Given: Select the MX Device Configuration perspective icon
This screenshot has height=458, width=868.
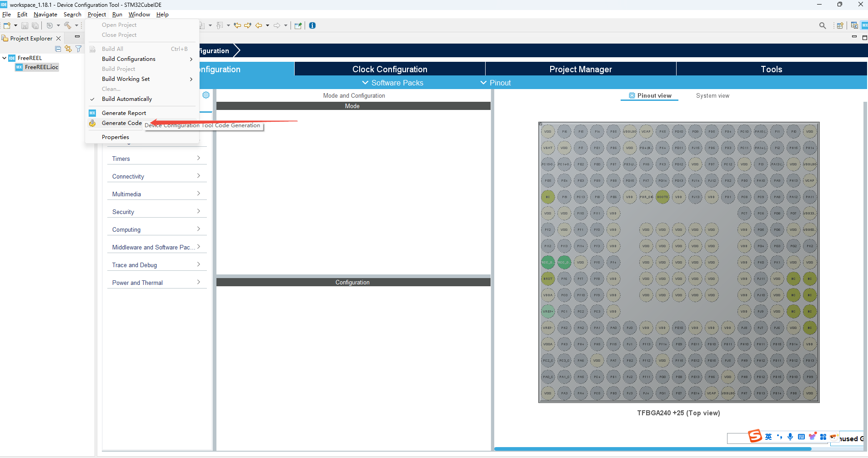Looking at the screenshot, I should [x=864, y=25].
